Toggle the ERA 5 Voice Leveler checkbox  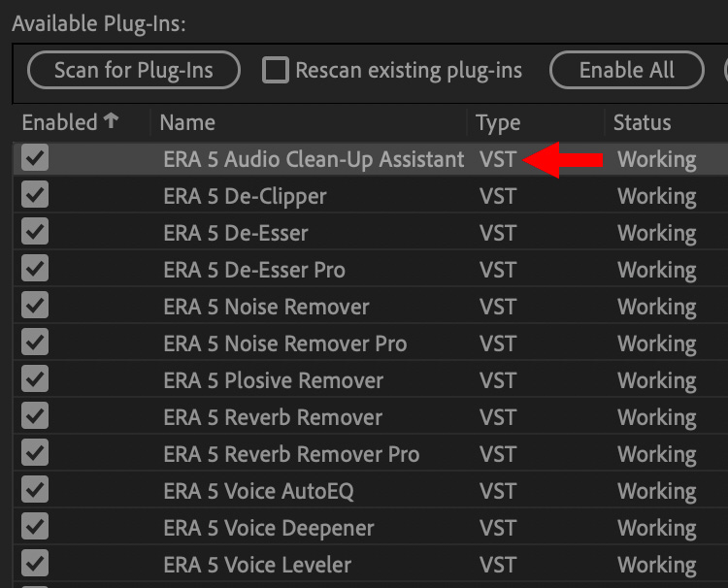pos(35,563)
